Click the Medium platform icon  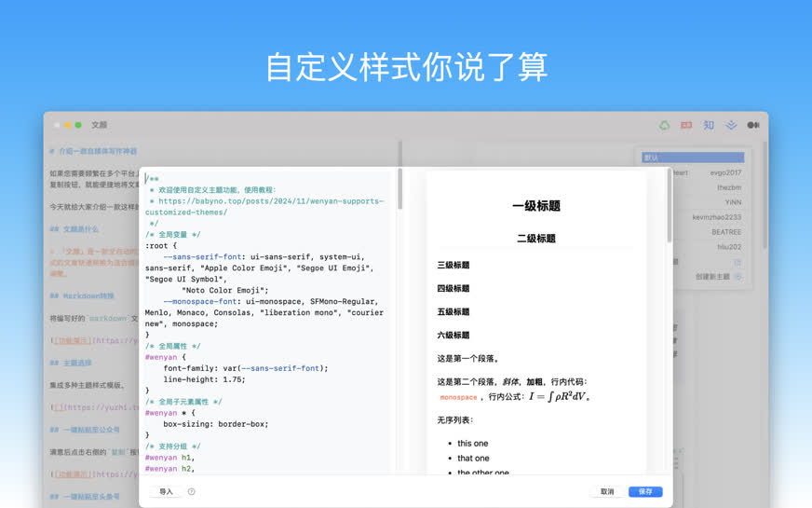pos(753,125)
